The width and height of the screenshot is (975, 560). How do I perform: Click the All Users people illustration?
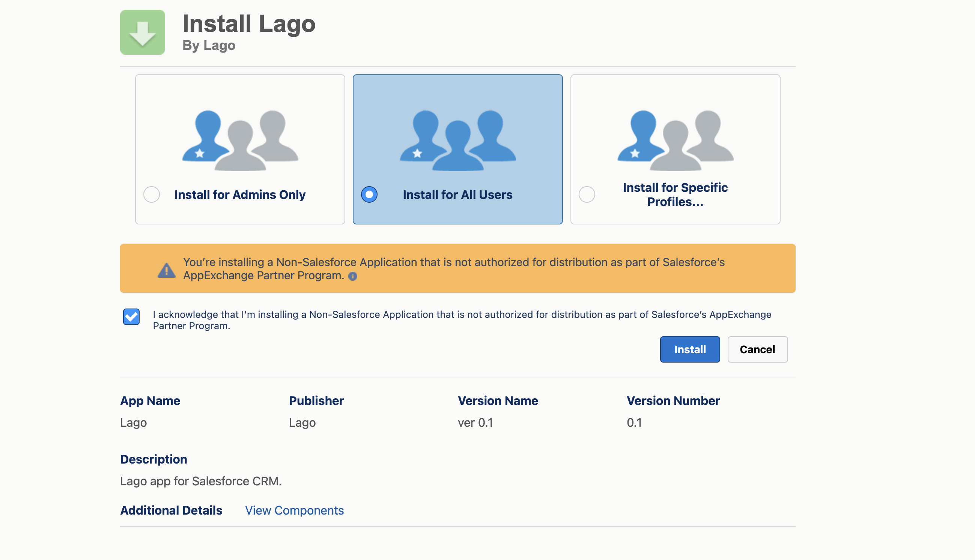[457, 141]
